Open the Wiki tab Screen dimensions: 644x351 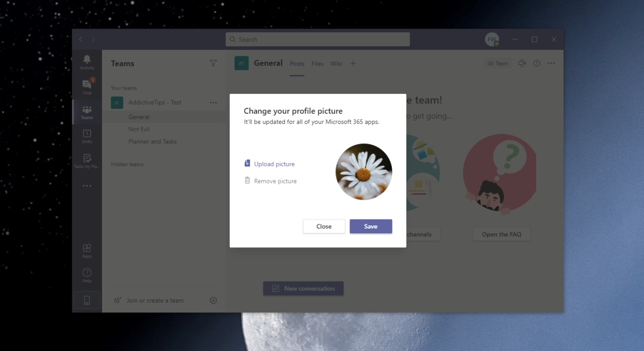336,63
